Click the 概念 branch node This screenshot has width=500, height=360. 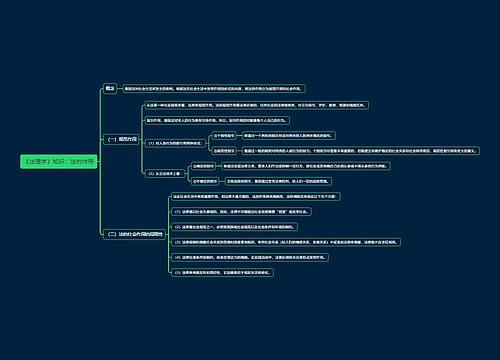pos(110,88)
